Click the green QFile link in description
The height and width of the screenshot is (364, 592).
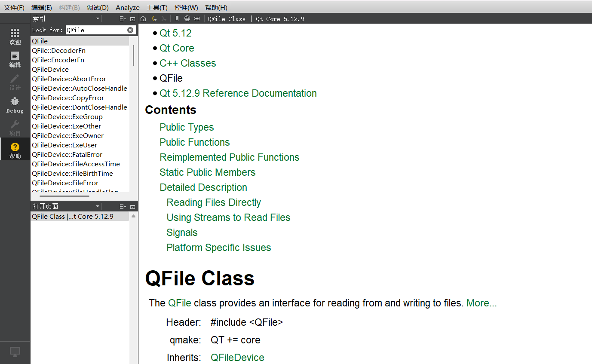pos(180,303)
